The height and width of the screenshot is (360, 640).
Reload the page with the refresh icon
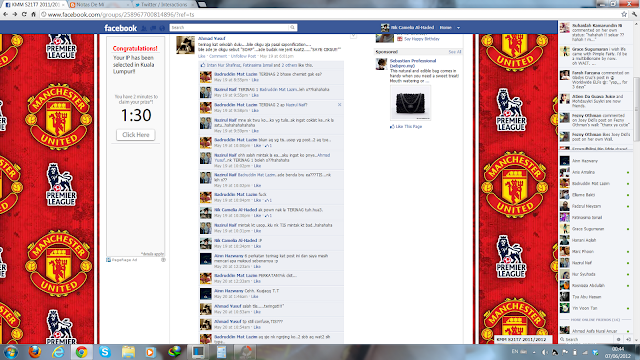pos(24,14)
